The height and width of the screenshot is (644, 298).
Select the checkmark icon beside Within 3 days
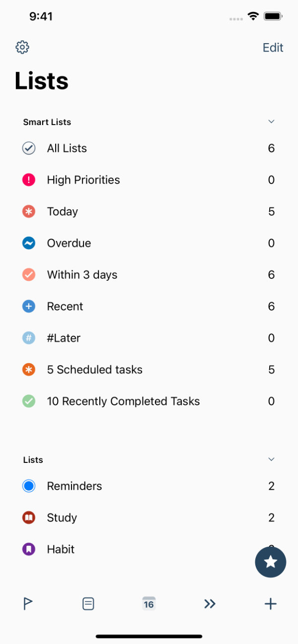point(29,274)
